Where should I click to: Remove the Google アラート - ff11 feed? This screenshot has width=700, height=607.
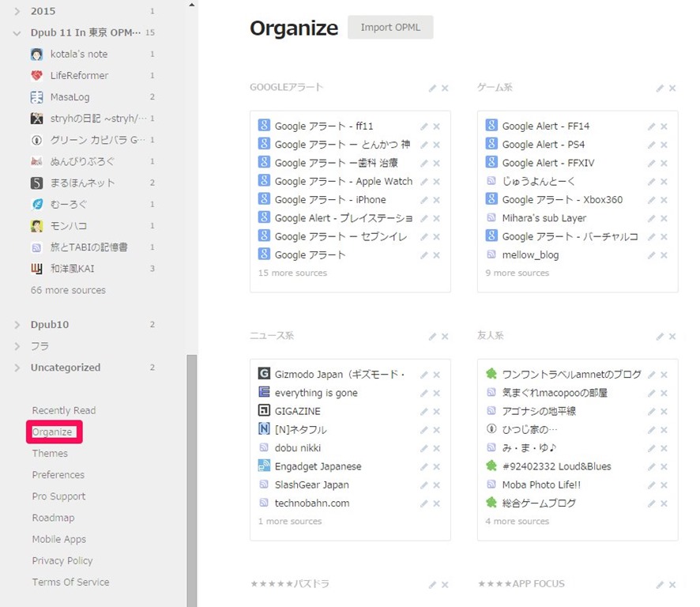pos(437,126)
